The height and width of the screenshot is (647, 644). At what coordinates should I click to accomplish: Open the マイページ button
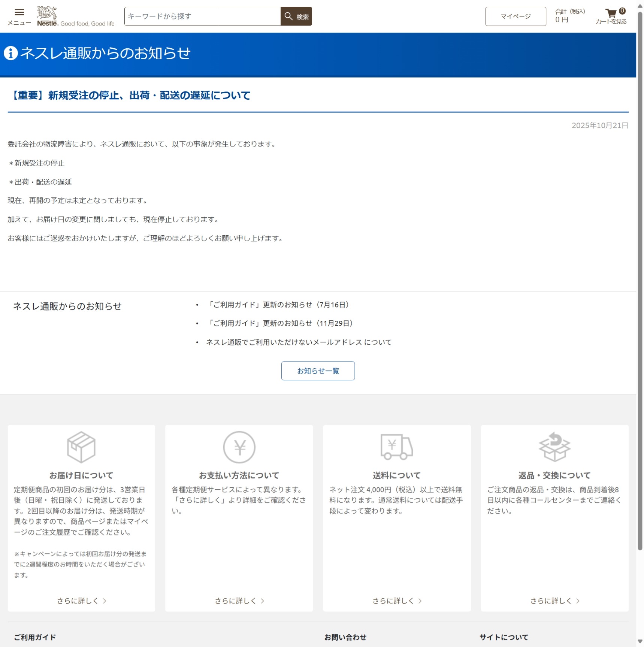pos(515,16)
